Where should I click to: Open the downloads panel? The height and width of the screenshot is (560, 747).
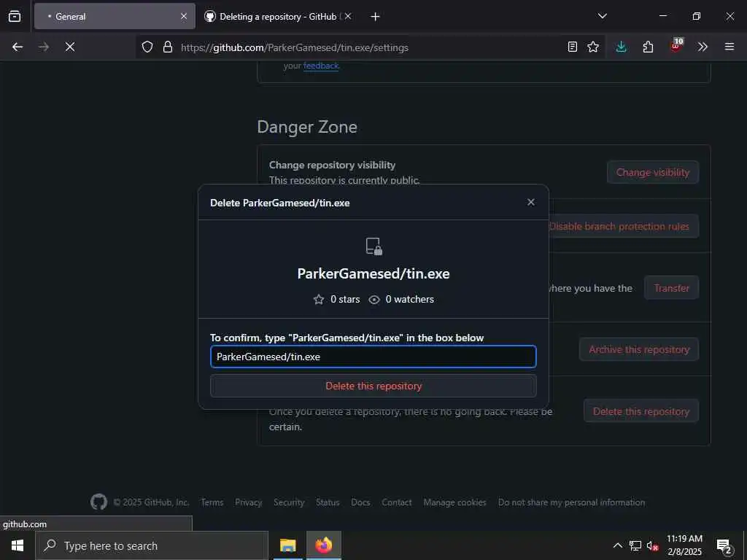pos(622,47)
